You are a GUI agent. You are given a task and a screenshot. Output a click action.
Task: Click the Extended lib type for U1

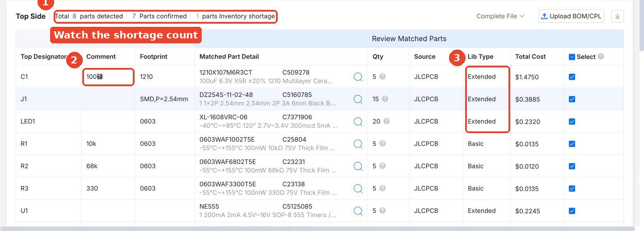[482, 211]
